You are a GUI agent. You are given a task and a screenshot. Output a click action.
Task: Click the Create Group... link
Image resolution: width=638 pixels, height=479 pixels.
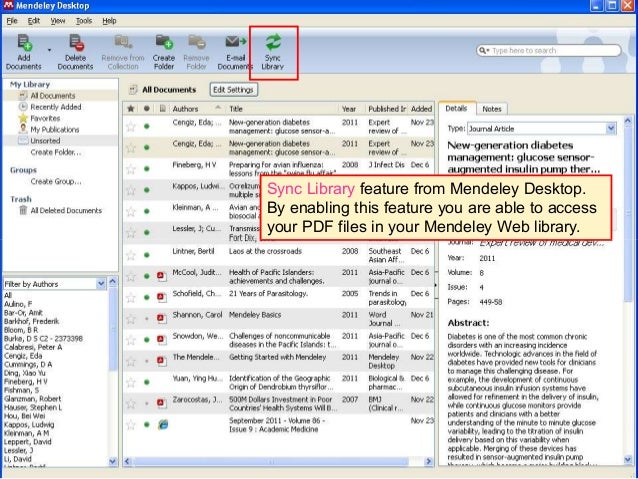[x=56, y=182]
